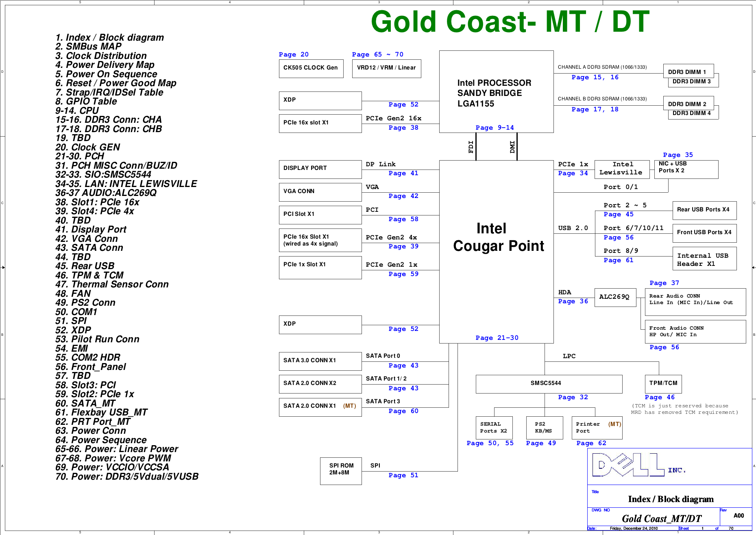Select index entry '70. Power: DDR3/5Vdual/5VUSB'
Image resolution: width=756 pixels, height=535 pixels.
click(x=127, y=476)
